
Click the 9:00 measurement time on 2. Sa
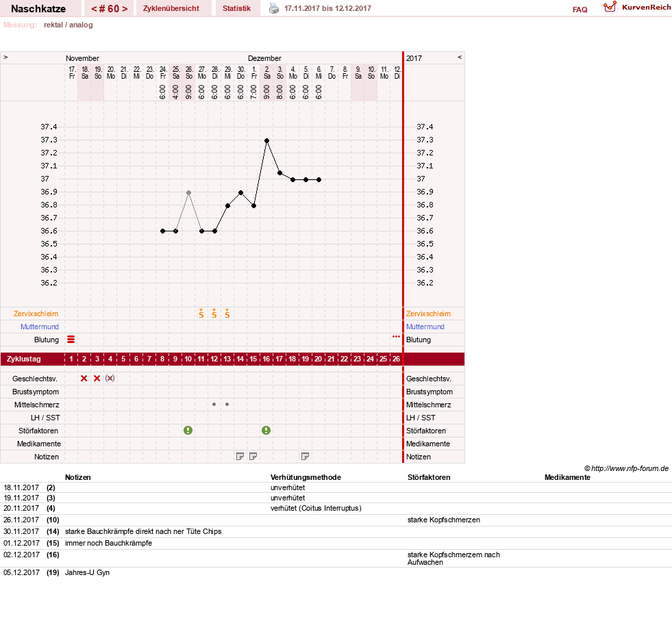[266, 92]
